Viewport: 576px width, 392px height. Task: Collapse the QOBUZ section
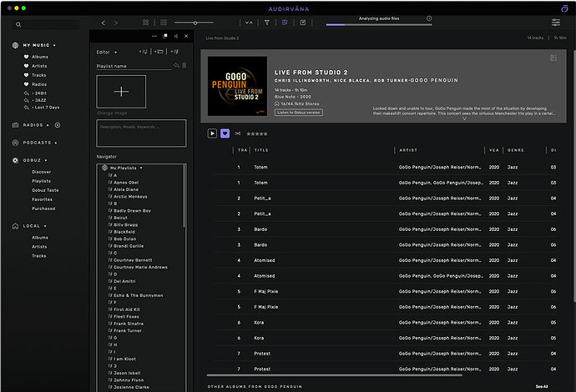(46, 160)
